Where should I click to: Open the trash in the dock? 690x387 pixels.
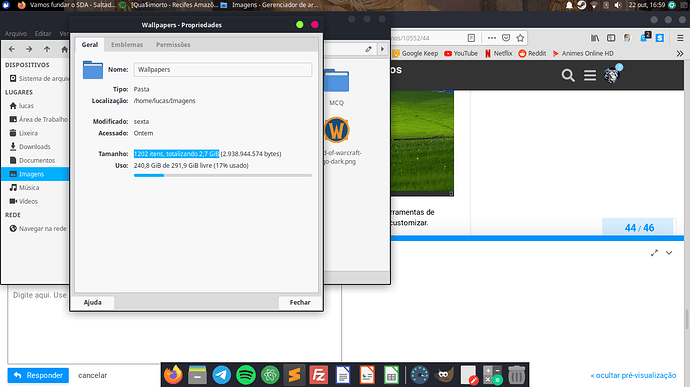[516, 375]
